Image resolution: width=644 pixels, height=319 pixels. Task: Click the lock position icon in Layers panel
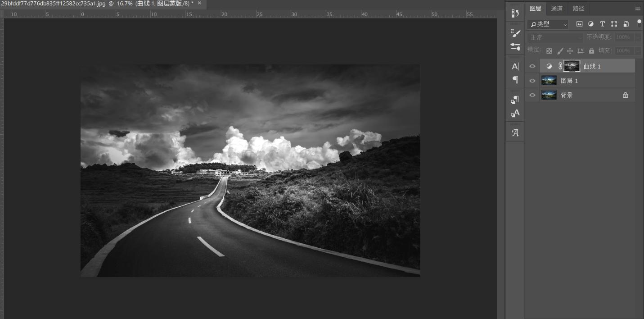pos(570,51)
